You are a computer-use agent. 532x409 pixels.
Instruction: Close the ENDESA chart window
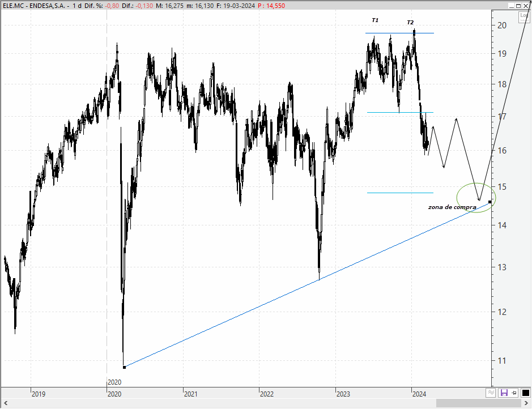tap(526, 6)
